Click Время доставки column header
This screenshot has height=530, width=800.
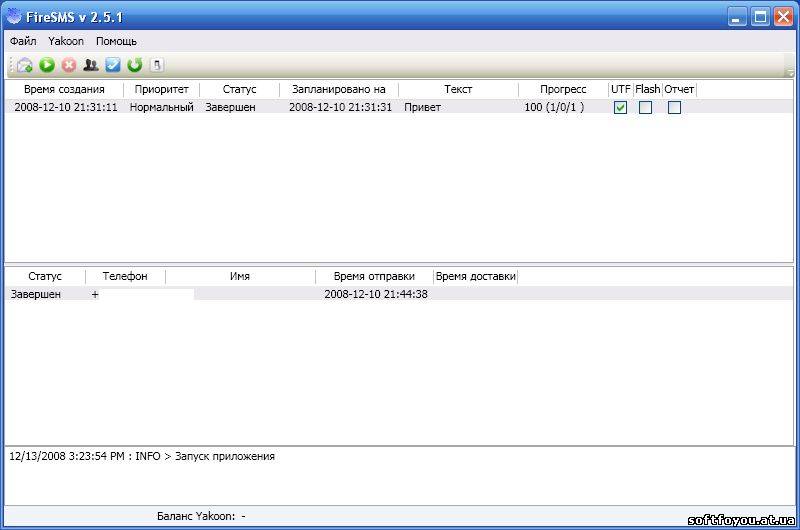(476, 276)
